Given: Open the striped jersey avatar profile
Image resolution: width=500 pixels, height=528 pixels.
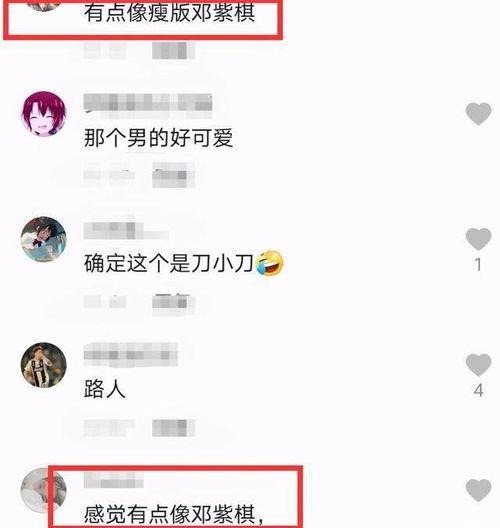Looking at the screenshot, I should tap(44, 365).
